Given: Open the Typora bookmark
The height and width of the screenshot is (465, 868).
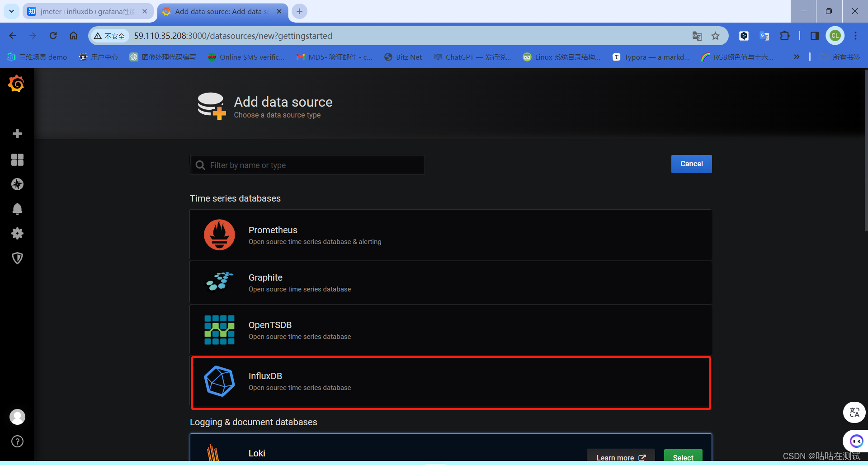Looking at the screenshot, I should [651, 57].
